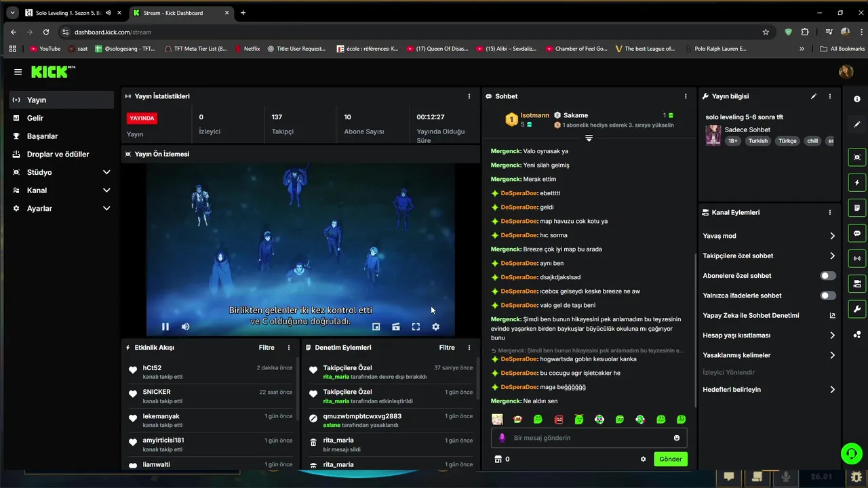The height and width of the screenshot is (488, 868).
Task: Click the three-circles icon in sidebar
Action: pyautogui.click(x=857, y=334)
